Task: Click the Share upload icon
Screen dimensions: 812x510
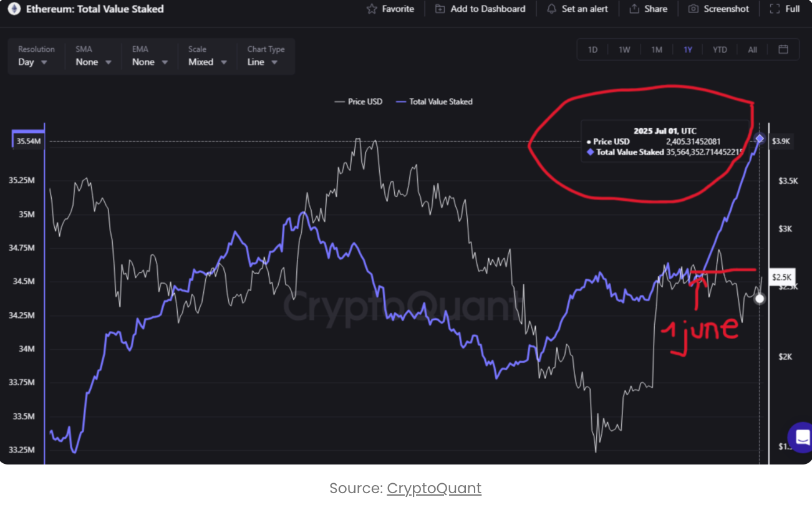Action: click(634, 9)
